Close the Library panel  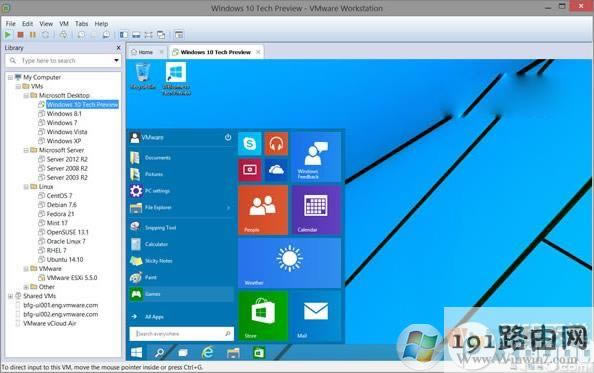118,48
